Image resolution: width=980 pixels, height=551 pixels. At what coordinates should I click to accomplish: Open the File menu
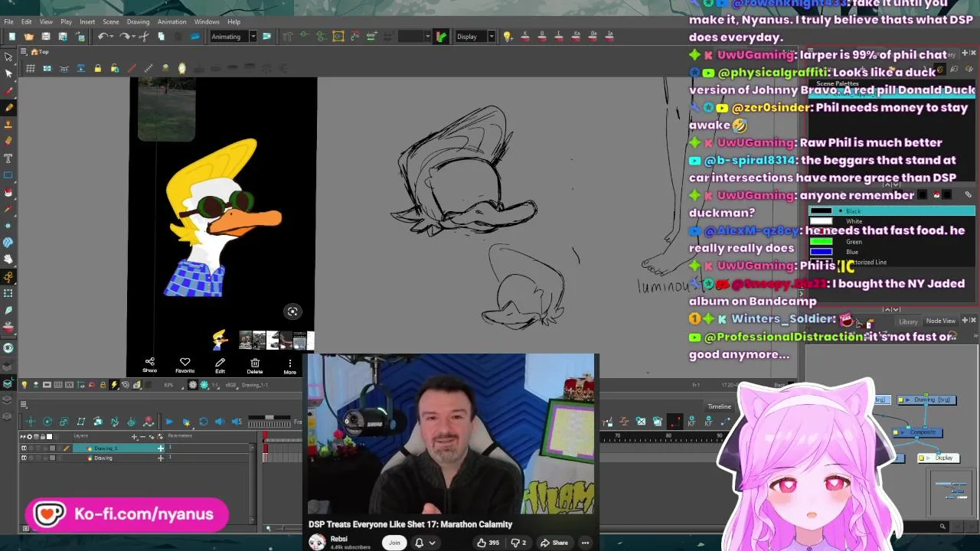tap(8, 21)
